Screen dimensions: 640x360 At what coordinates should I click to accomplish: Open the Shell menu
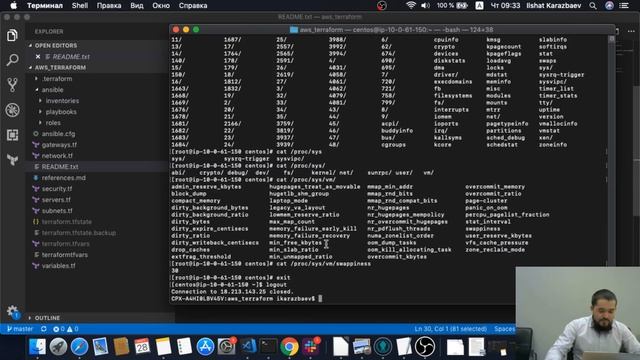[x=80, y=6]
